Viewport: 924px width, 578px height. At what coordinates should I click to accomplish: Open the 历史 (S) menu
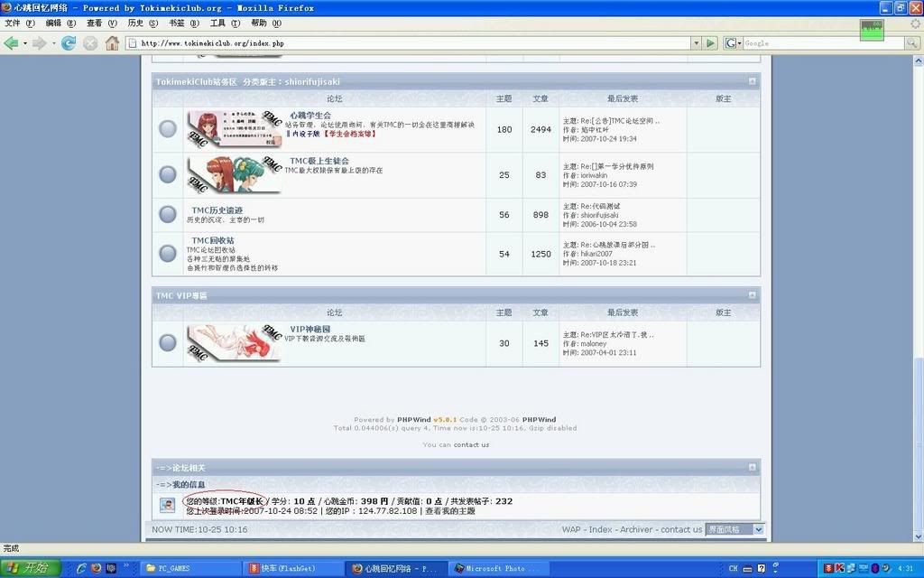click(x=143, y=23)
